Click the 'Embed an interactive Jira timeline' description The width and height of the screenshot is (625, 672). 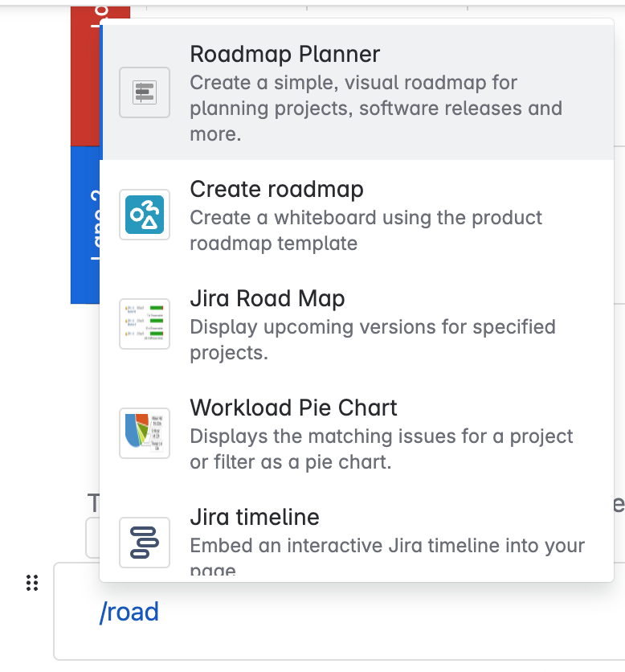pyautogui.click(x=387, y=556)
